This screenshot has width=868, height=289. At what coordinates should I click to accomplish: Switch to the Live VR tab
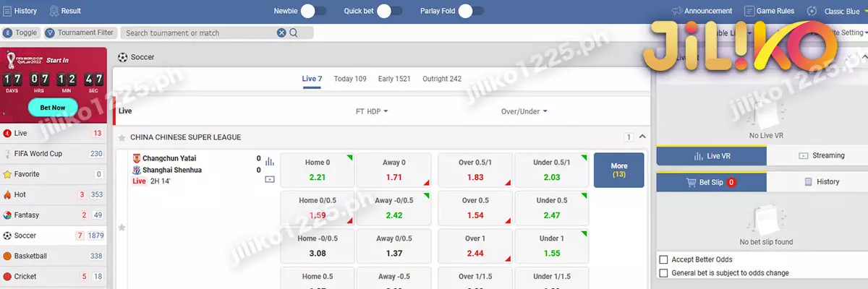712,155
